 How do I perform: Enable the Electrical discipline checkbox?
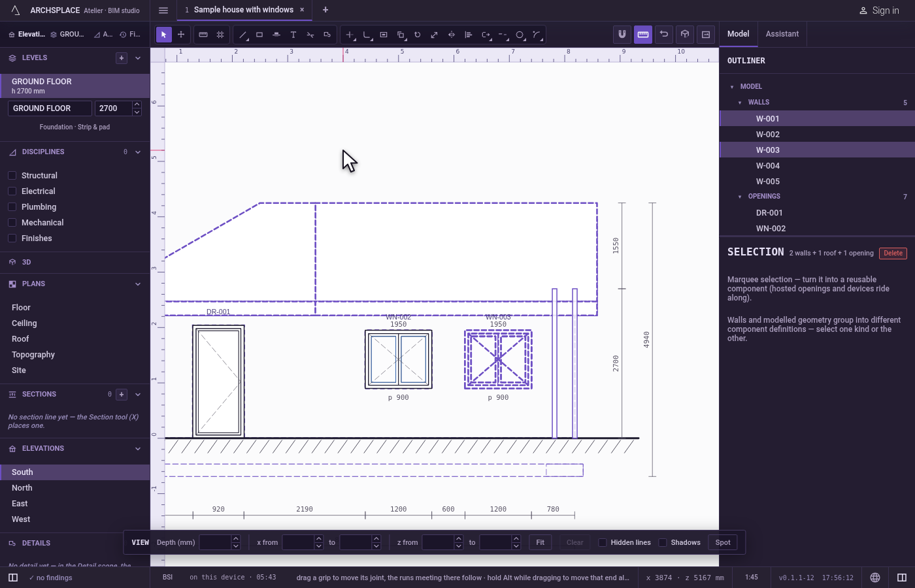12,191
